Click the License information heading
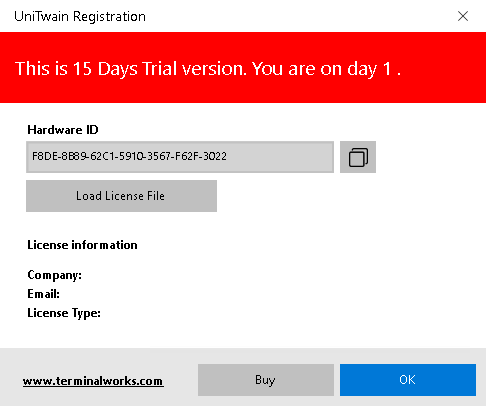Viewport: 486px width, 406px height. (82, 245)
